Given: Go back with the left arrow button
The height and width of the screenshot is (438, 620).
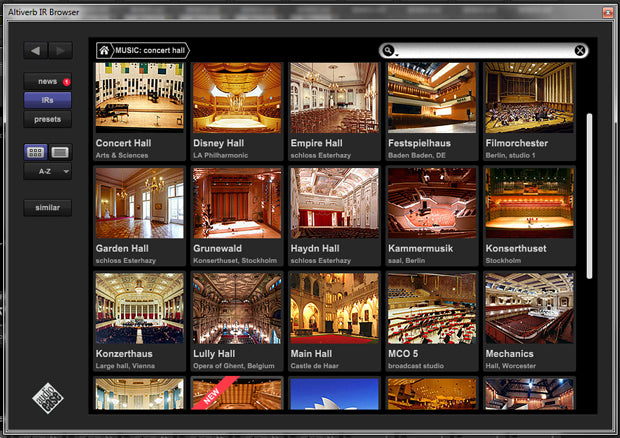Looking at the screenshot, I should pos(36,51).
